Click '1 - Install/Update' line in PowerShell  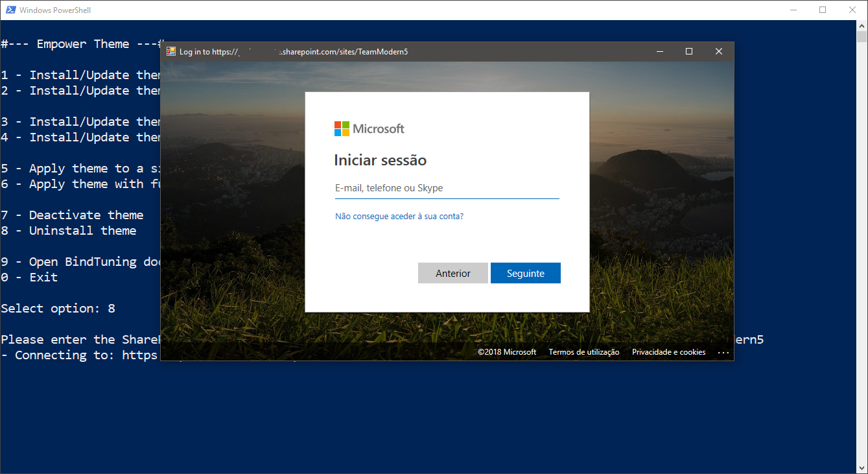click(x=80, y=75)
